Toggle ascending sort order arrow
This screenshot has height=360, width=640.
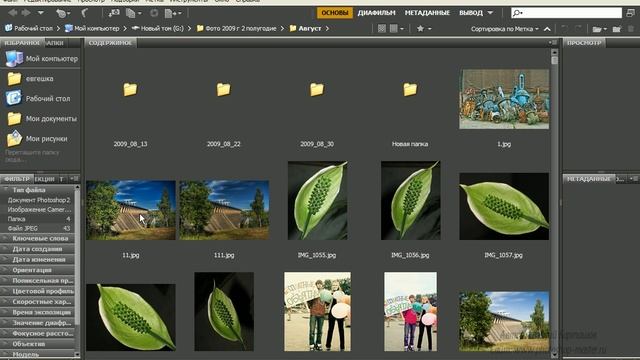547,29
